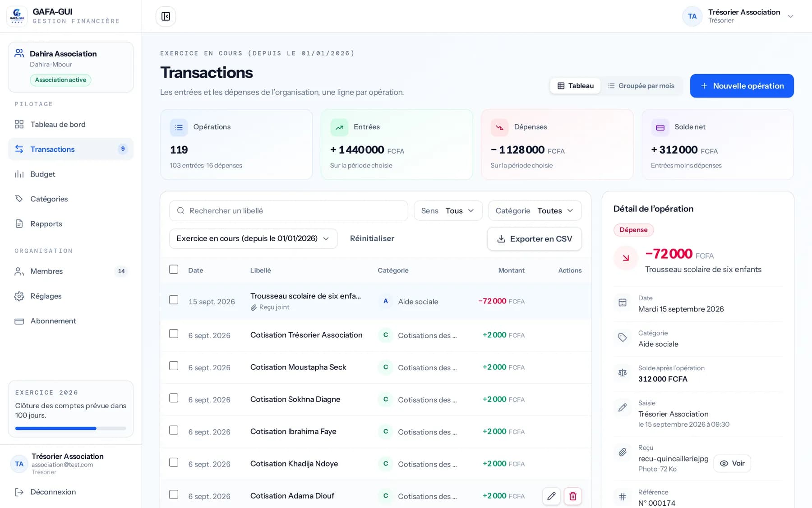Click the Dahira Association organization card
Screen dimensions: 812x508
(71, 67)
